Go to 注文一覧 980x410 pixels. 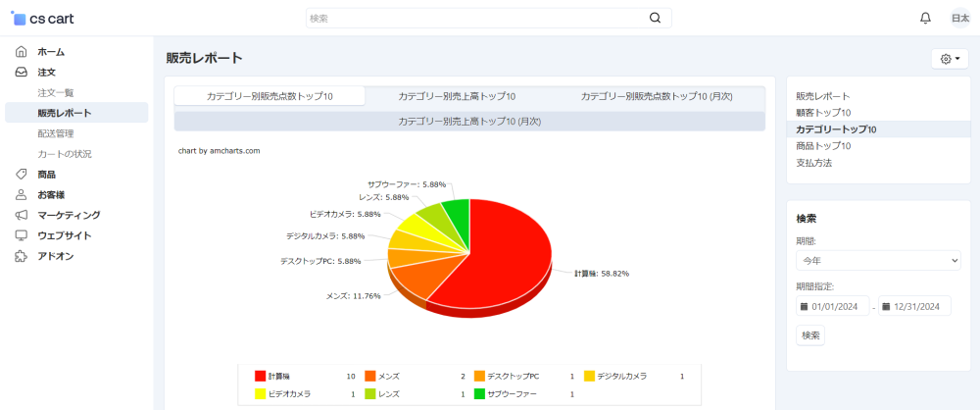56,92
